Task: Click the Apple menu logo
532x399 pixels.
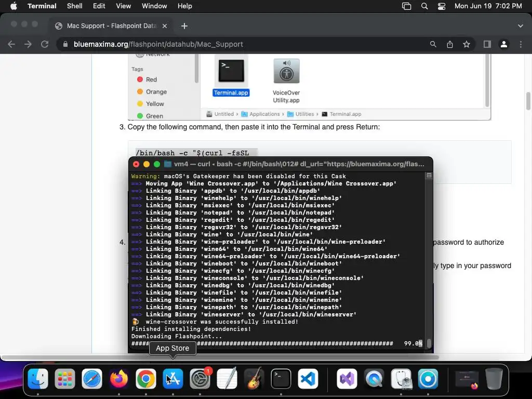Action: coord(14,6)
